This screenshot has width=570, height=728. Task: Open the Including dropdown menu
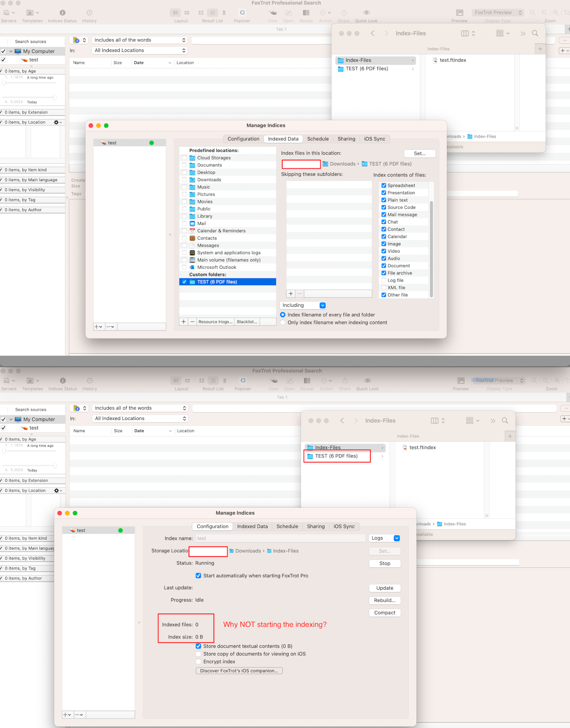point(303,305)
